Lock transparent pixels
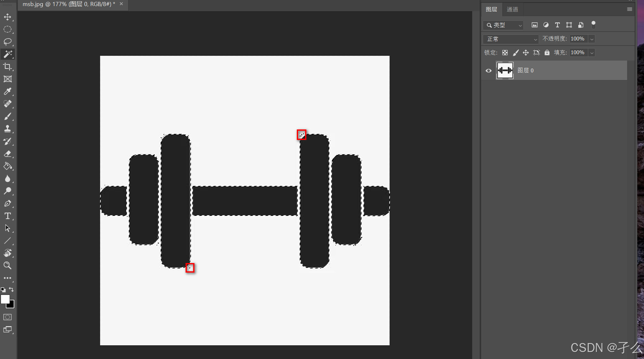Image resolution: width=644 pixels, height=359 pixels. click(505, 53)
